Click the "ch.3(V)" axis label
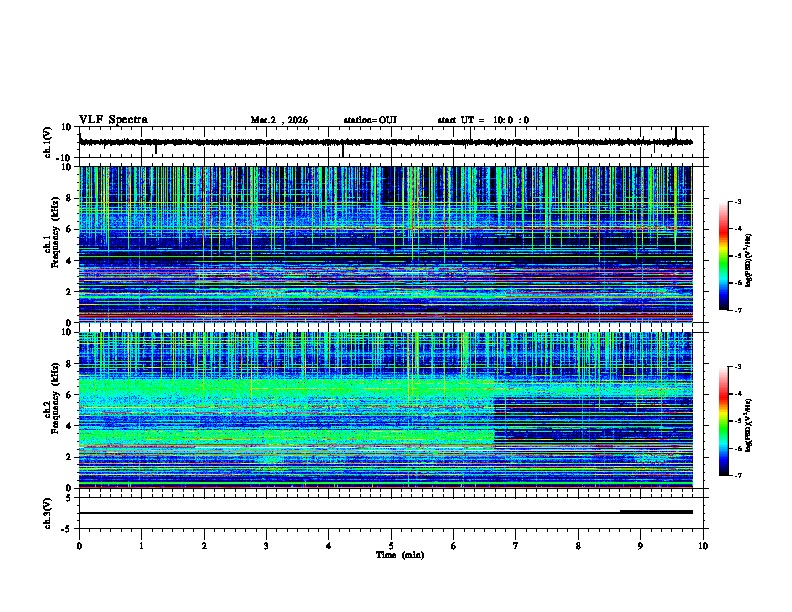The image size is (792, 612). 48,513
